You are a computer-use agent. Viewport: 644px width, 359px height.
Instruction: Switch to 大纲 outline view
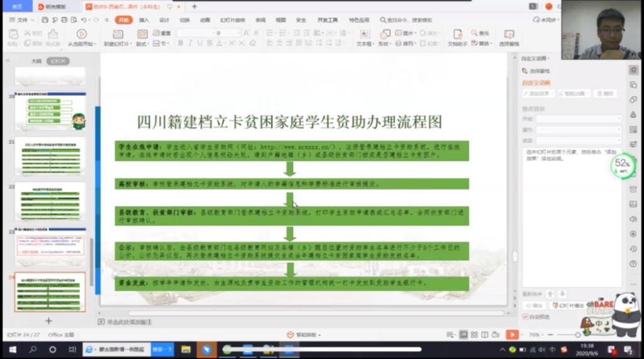click(36, 61)
